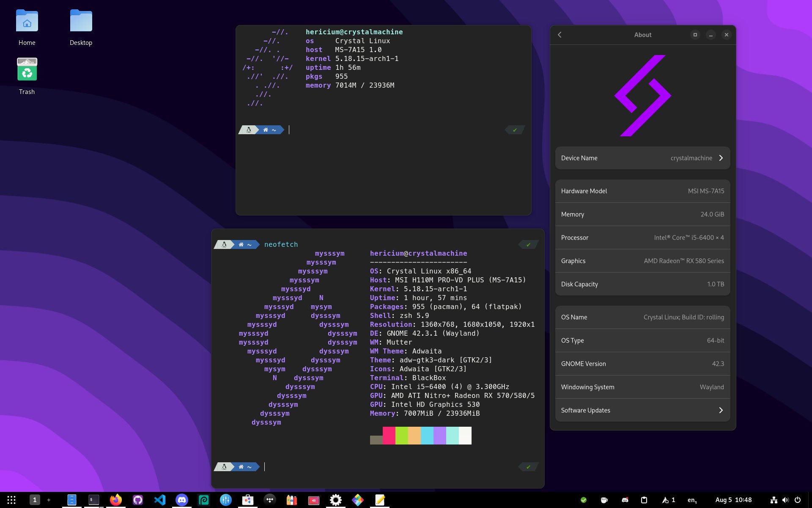Click the GitHub desktop icon in taskbar
The image size is (812, 508).
[137, 500]
